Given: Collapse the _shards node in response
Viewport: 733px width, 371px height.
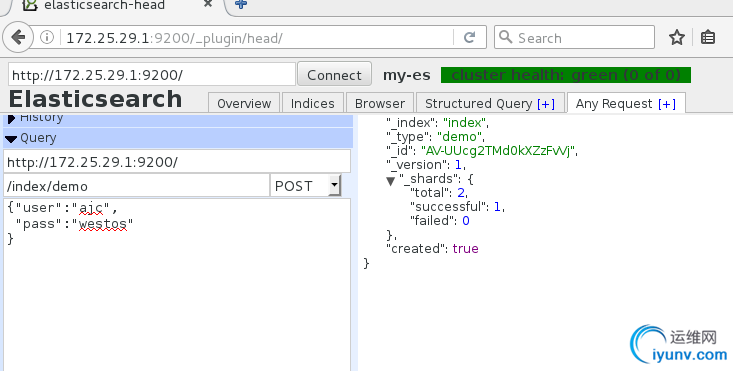Looking at the screenshot, I should tap(391, 180).
